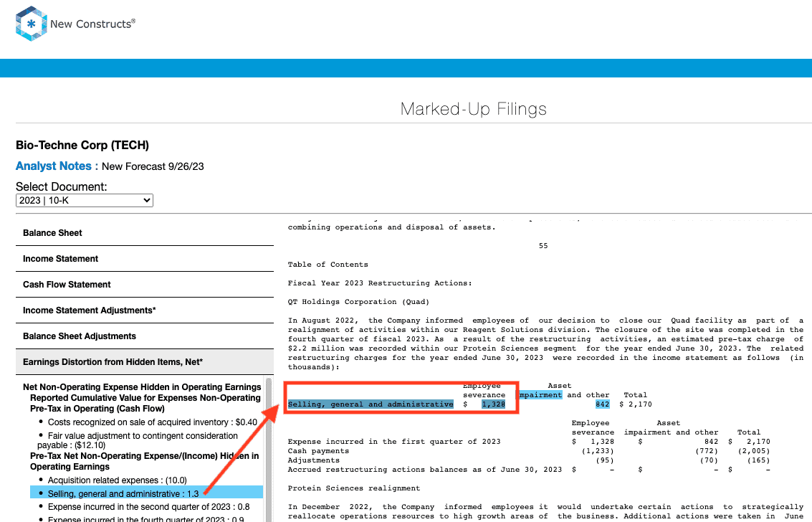Expand the Cash Flow Statement section
812x522 pixels.
(145, 285)
